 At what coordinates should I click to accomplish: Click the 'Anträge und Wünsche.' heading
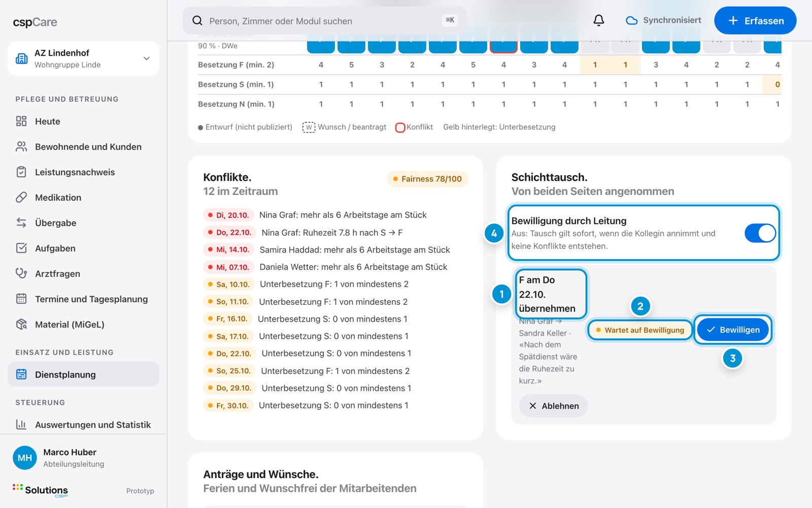(261, 474)
